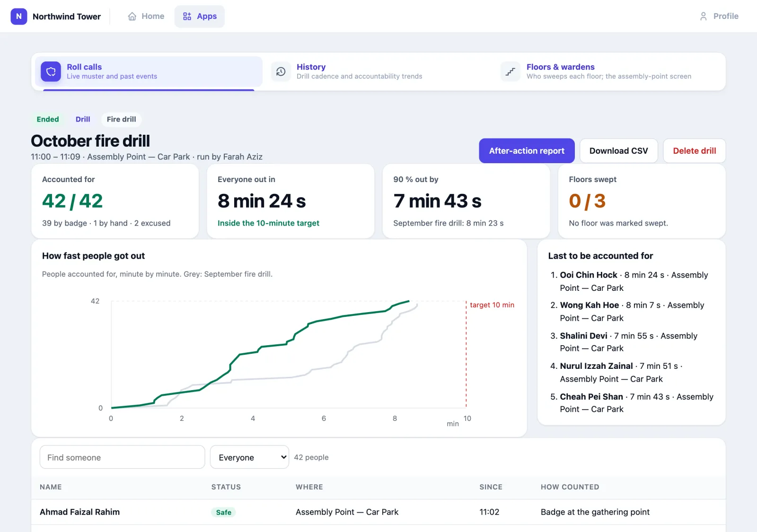Open the Profile link
The image size is (757, 532).
(719, 16)
